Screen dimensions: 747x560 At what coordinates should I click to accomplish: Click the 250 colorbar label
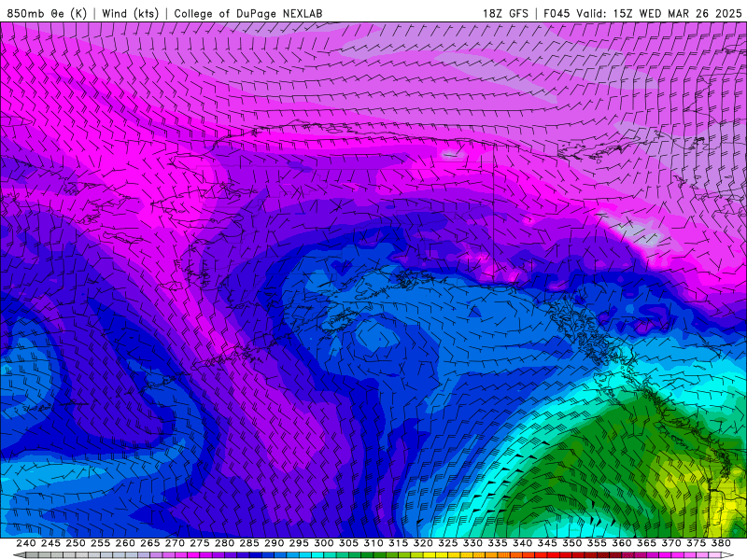(x=76, y=543)
